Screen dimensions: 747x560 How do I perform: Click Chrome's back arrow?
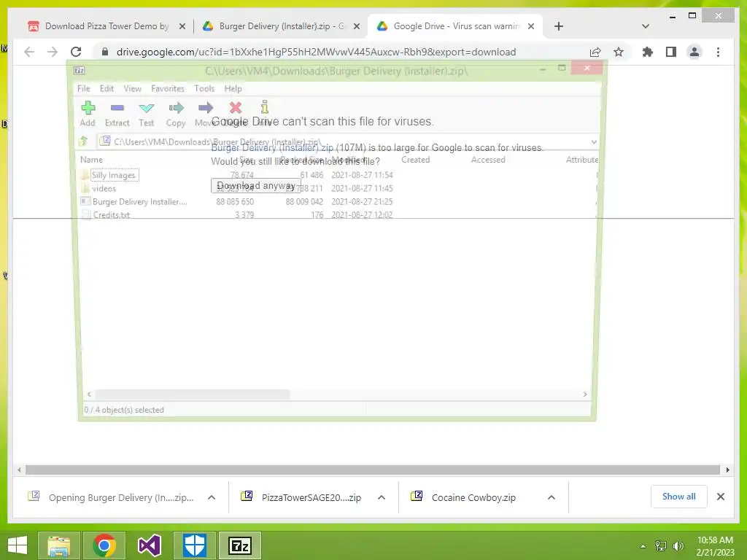(x=29, y=52)
